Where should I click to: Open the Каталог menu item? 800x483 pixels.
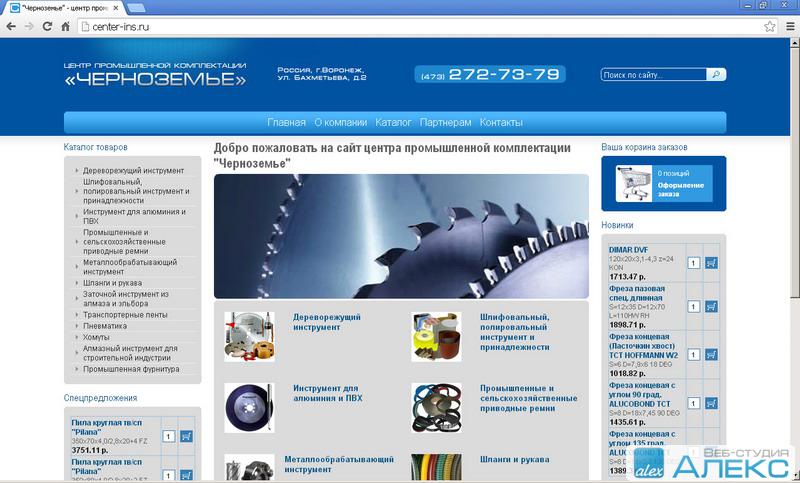pyautogui.click(x=393, y=123)
